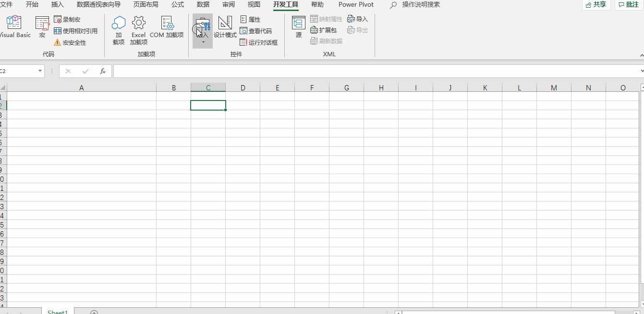Open the 帮助 tab
Viewport: 644px width, 314px height.
317,4
